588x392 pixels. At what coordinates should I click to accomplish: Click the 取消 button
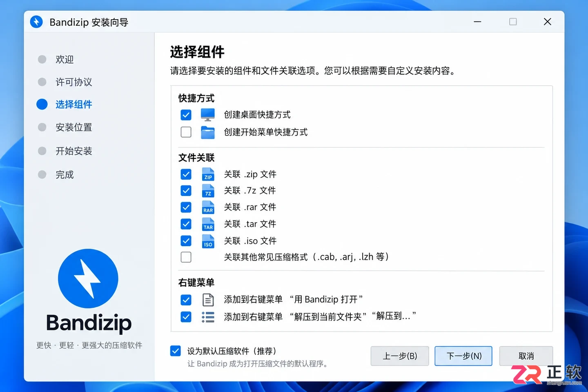526,356
